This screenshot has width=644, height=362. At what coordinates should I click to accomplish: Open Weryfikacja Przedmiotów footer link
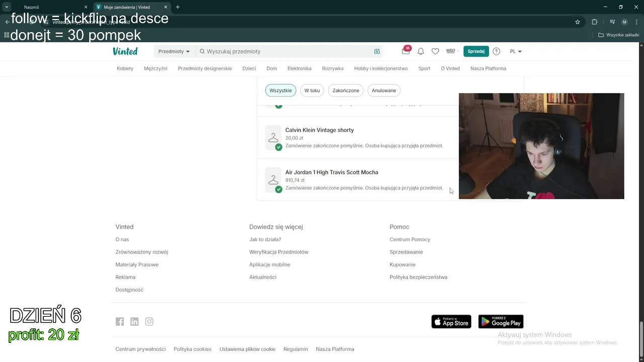click(279, 252)
